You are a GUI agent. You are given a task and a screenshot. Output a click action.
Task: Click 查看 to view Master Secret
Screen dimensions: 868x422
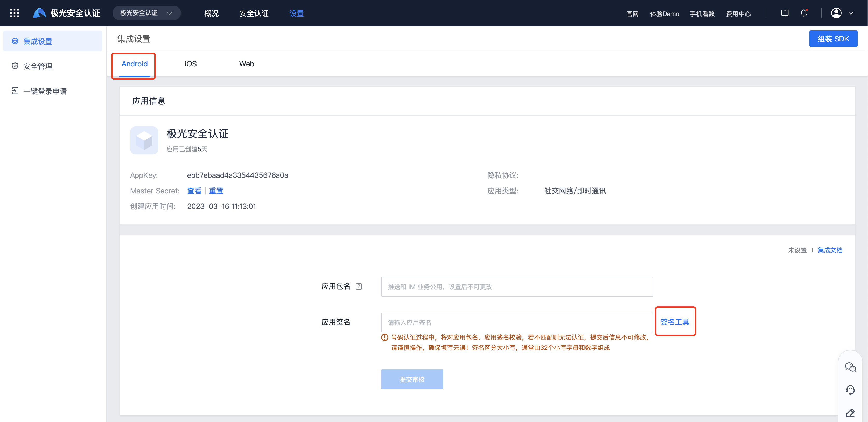click(194, 191)
